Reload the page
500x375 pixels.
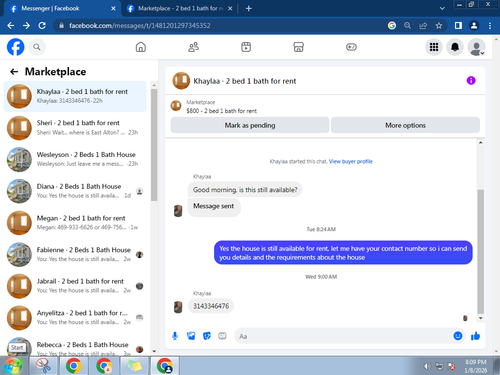click(x=42, y=25)
